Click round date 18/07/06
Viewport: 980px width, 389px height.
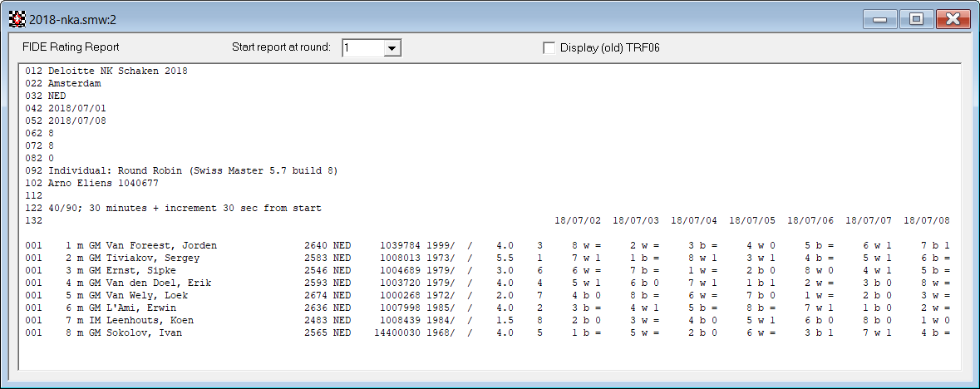tap(810, 221)
